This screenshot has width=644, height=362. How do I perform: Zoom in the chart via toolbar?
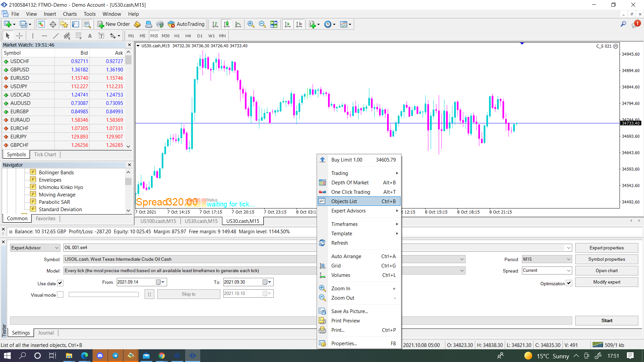point(251,24)
